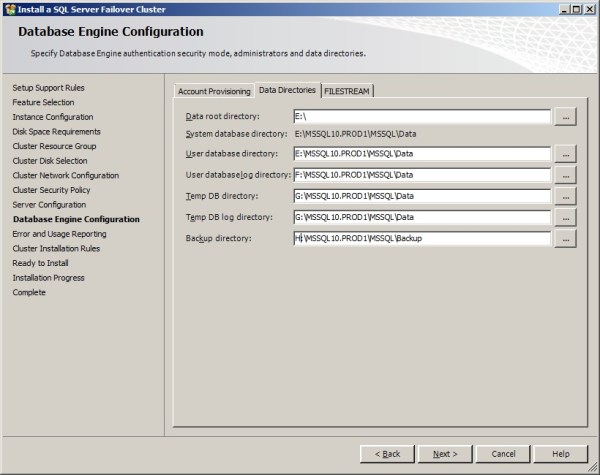Click browse button next to Data root directory
Image resolution: width=600 pixels, height=475 pixels.
(x=566, y=117)
